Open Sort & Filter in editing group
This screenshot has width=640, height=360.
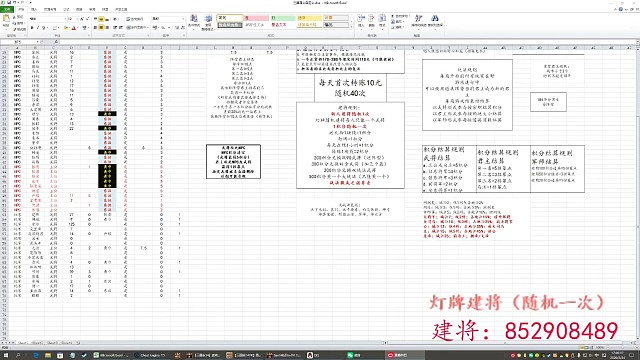(419, 21)
